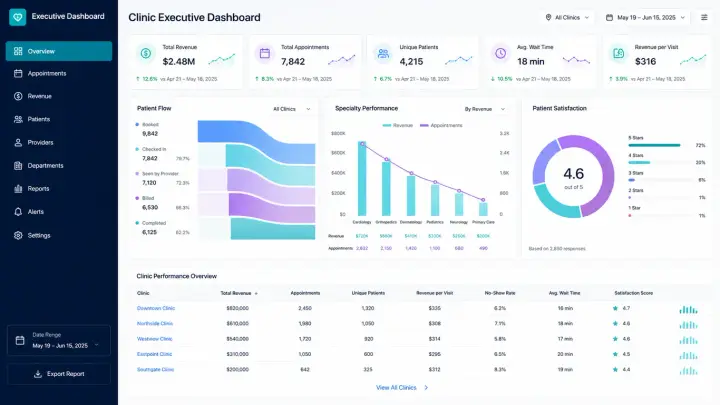Open the Westview Clinic link

point(154,339)
